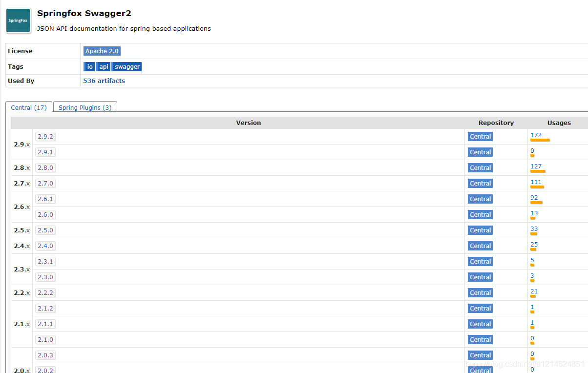The image size is (588, 373).
Task: Click Central badge in 2.3.1 row
Action: point(480,262)
